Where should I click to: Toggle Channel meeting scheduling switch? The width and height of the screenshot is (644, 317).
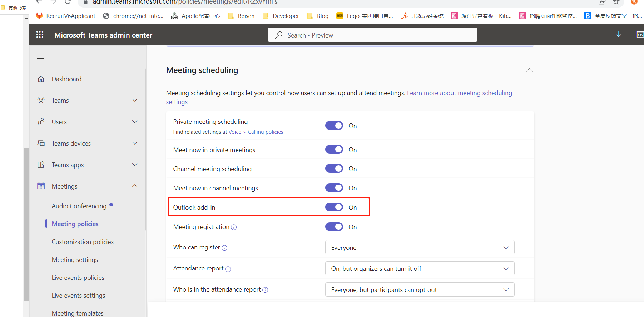point(334,169)
